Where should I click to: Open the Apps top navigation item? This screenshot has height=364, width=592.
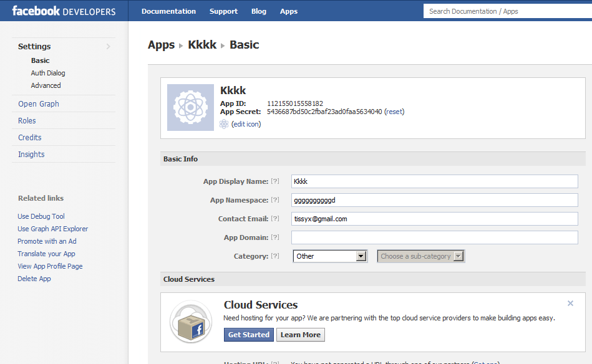coord(288,11)
